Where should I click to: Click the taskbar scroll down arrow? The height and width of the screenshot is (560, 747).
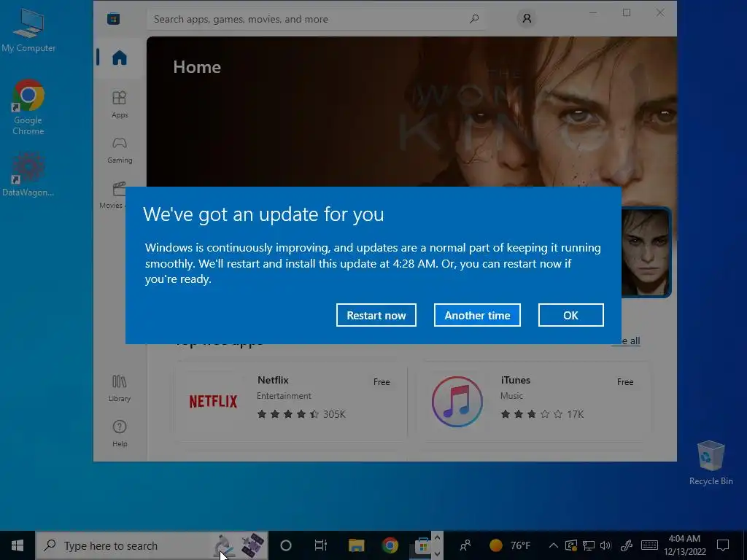pos(438,554)
